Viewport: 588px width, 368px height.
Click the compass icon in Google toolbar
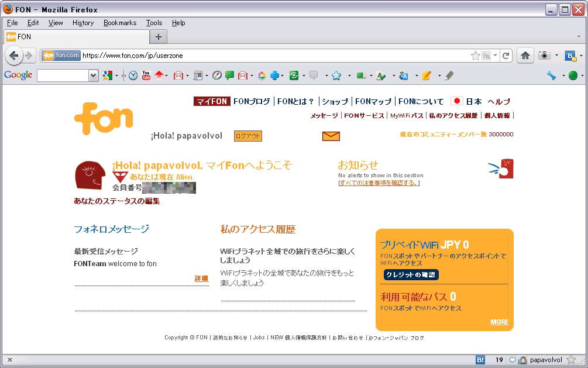pos(216,75)
